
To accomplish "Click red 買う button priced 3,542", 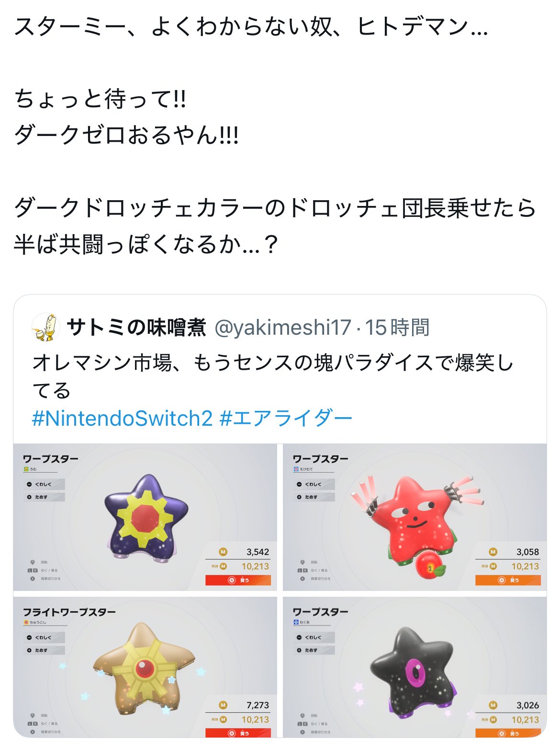I will click(x=238, y=580).
